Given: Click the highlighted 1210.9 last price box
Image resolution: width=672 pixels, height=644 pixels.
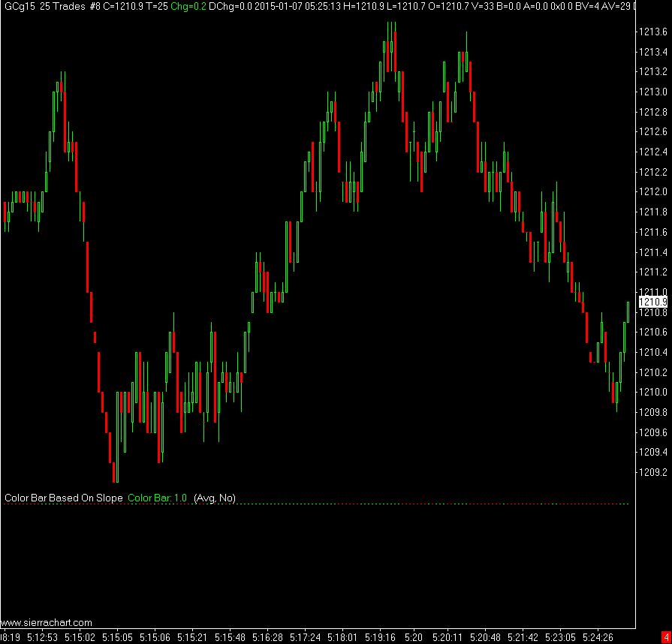Looking at the screenshot, I should point(653,302).
